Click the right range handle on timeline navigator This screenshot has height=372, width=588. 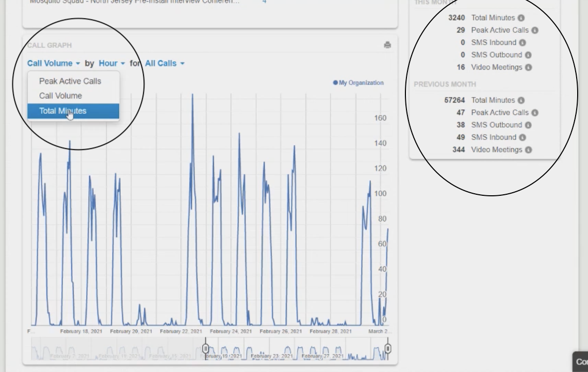tap(388, 349)
